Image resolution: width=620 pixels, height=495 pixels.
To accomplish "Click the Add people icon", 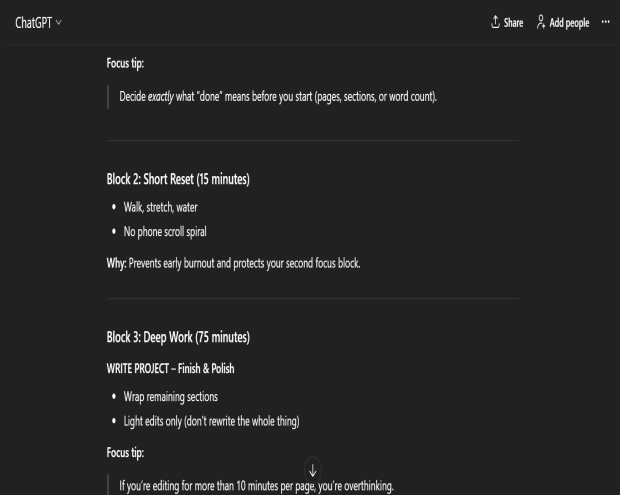I will point(542,23).
